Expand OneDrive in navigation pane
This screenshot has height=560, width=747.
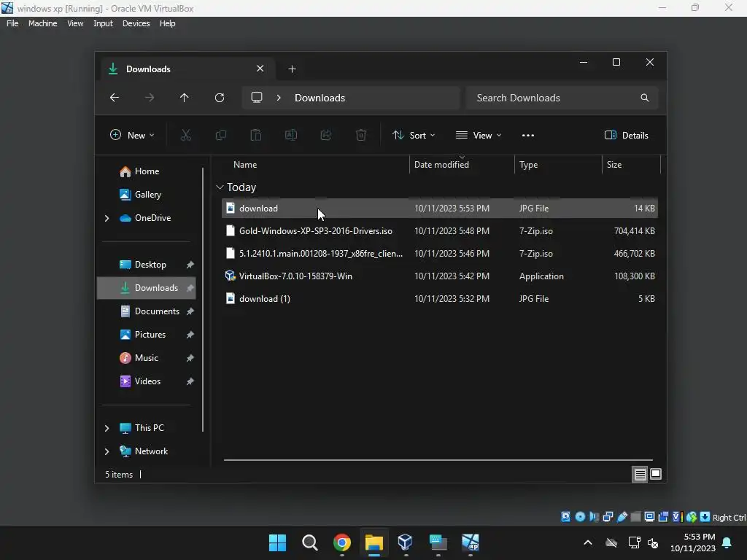point(107,218)
